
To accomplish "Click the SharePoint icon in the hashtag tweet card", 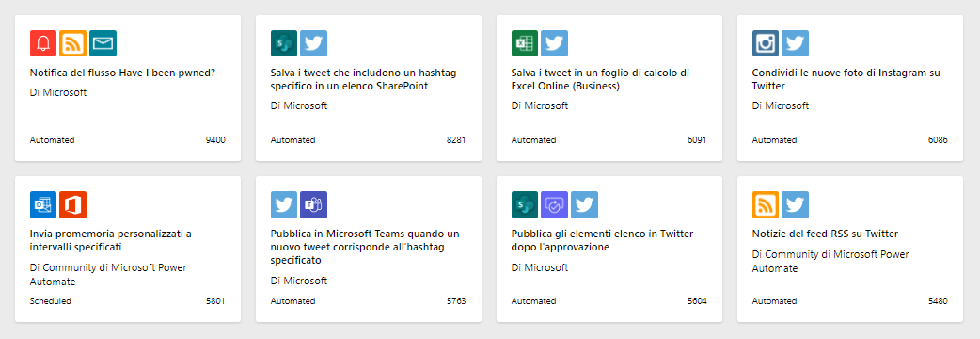I will tap(284, 43).
